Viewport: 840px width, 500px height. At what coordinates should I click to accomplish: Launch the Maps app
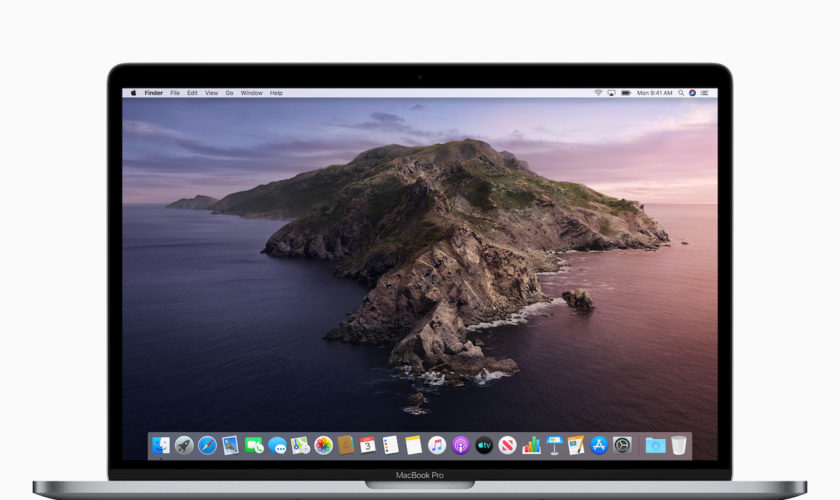(x=300, y=445)
